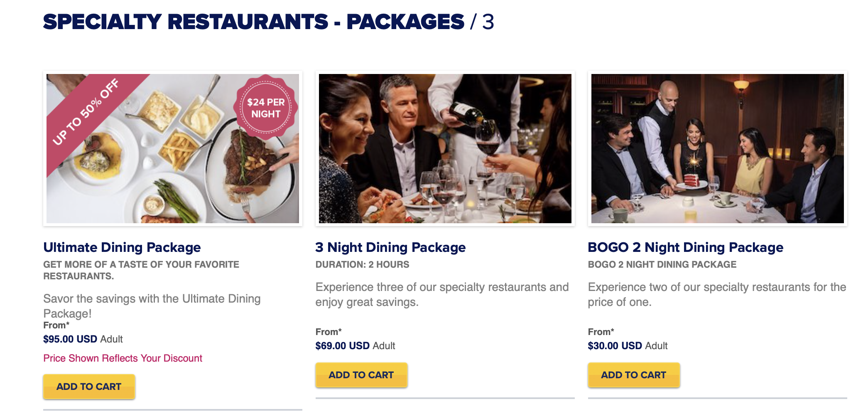
Task: Open the BOGO 2 Night Dining Package title link
Action: click(685, 247)
